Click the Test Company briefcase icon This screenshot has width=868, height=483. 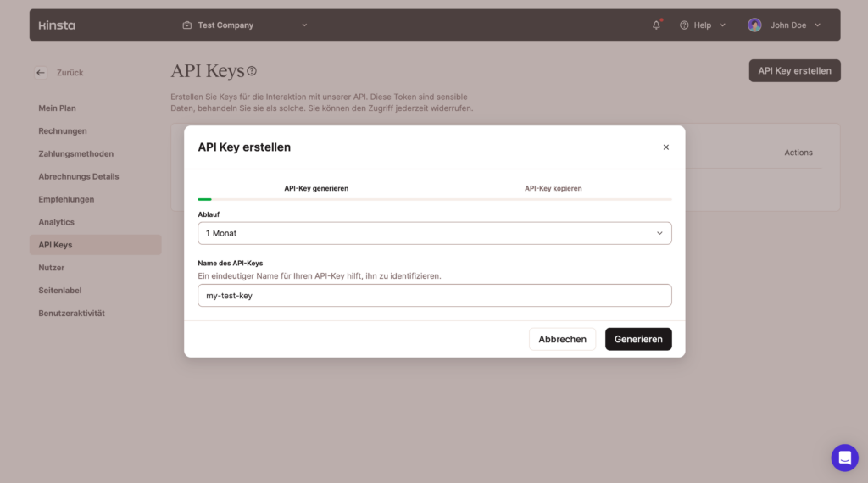(187, 25)
